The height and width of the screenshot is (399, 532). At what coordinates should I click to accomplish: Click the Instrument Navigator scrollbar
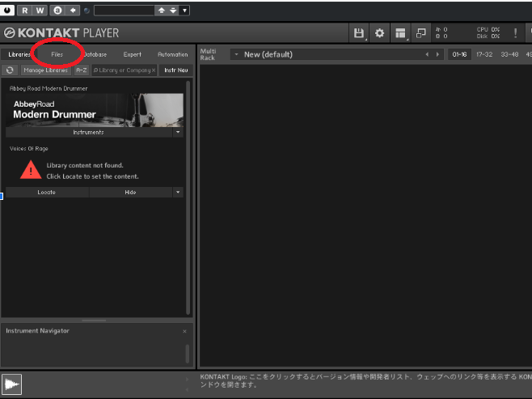(x=188, y=354)
